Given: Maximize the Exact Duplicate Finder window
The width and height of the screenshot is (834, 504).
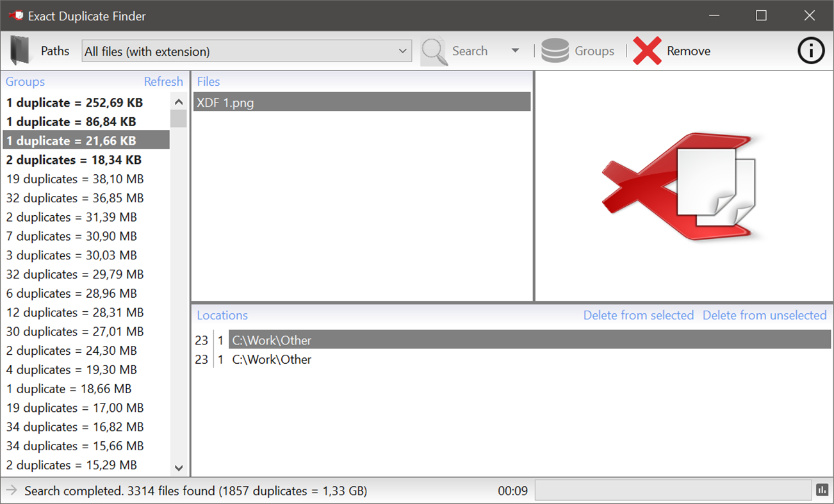Looking at the screenshot, I should (x=761, y=15).
